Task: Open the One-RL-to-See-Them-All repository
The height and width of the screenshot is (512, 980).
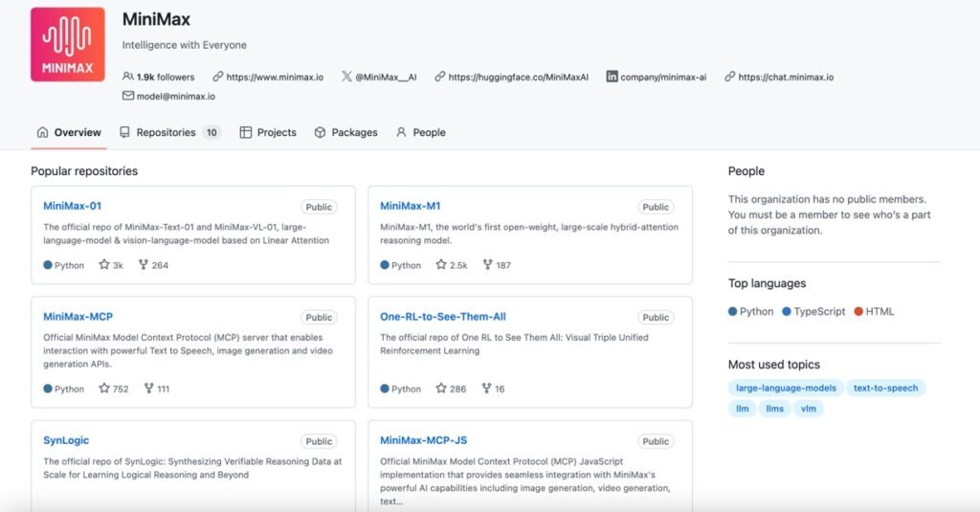Action: (442, 317)
